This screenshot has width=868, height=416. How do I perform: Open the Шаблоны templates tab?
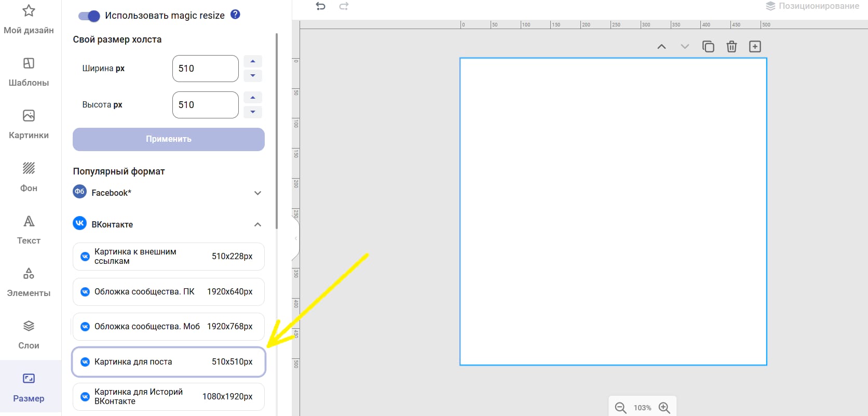[x=29, y=72]
